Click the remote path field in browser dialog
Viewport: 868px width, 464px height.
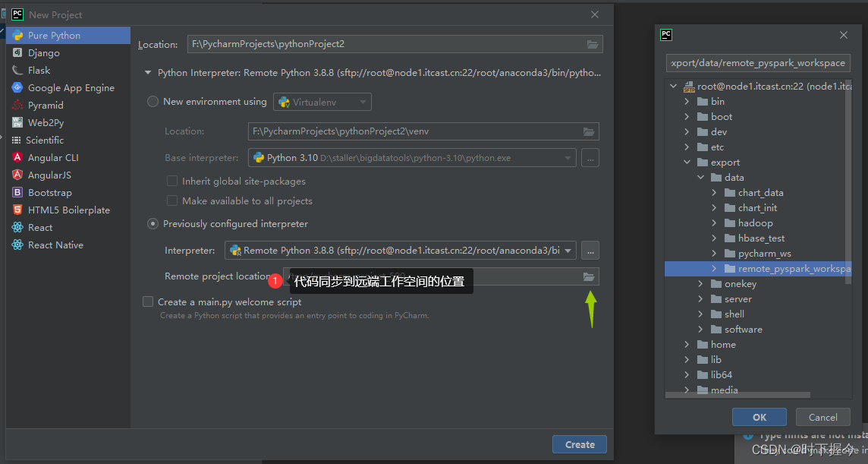click(x=758, y=63)
